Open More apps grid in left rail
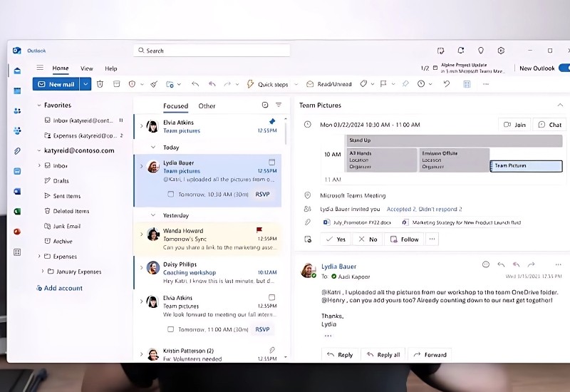570x392 pixels. (x=17, y=252)
